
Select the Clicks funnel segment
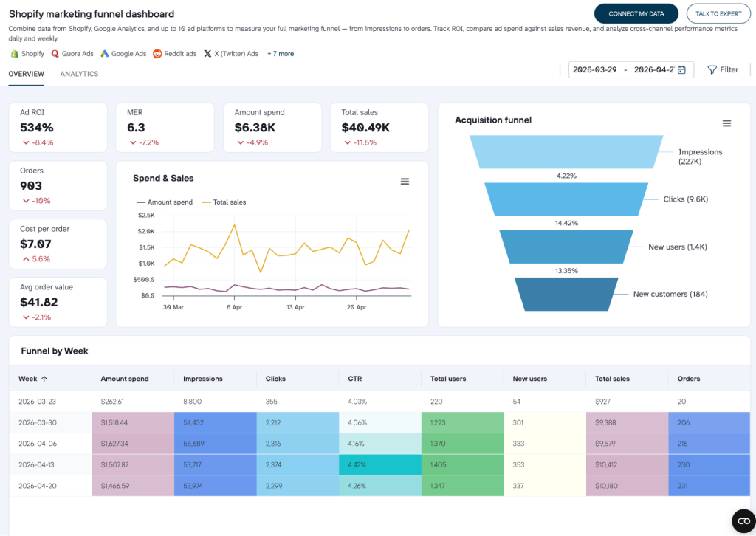click(566, 199)
